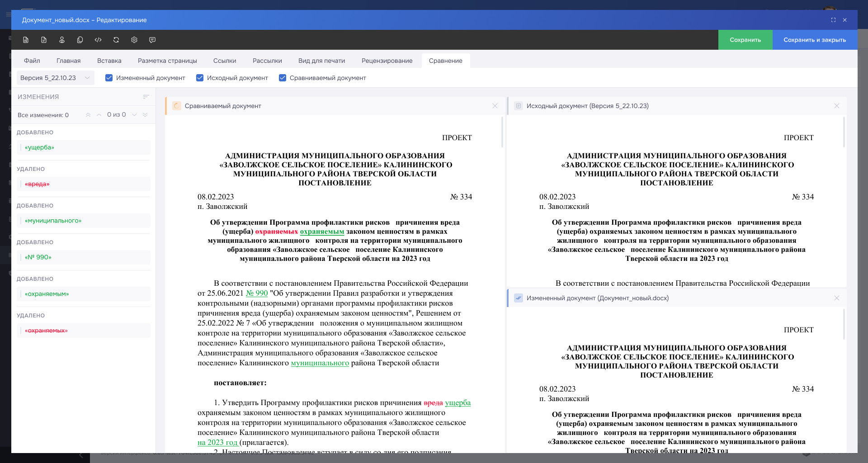Toggle the Исходный документ checkbox
Viewport: 868px width, 463px height.
(200, 78)
